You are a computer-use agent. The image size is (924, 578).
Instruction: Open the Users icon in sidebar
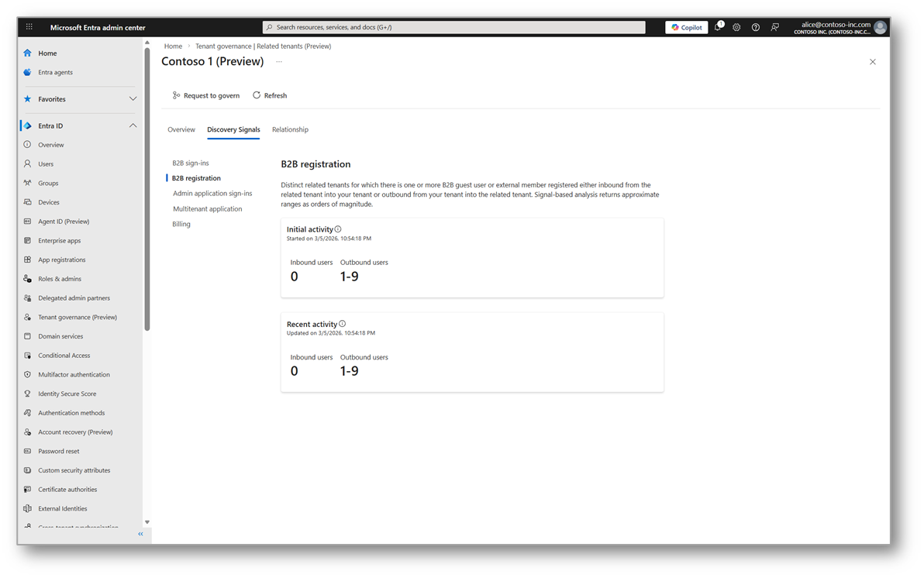27,163
